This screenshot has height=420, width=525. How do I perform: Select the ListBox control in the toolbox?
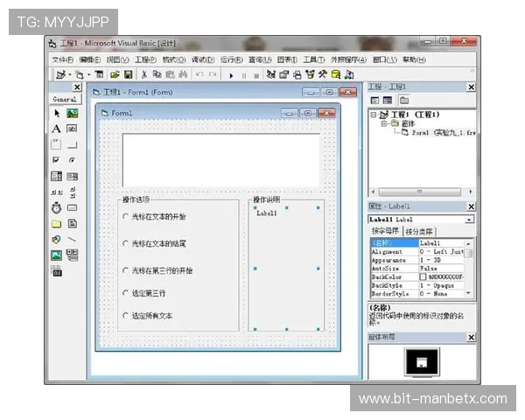pos(73,176)
